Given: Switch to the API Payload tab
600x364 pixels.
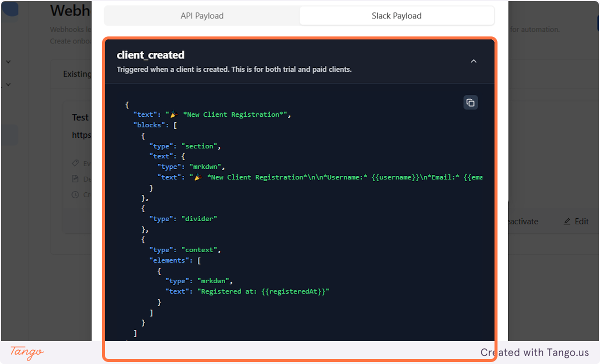Looking at the screenshot, I should pos(202,15).
